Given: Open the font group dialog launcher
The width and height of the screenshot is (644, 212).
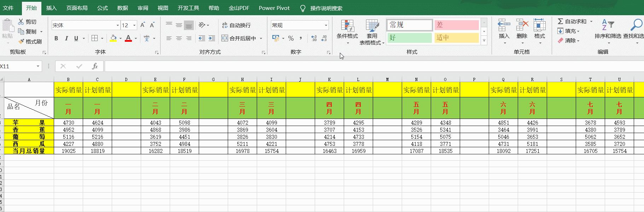Looking at the screenshot, I should [x=157, y=52].
